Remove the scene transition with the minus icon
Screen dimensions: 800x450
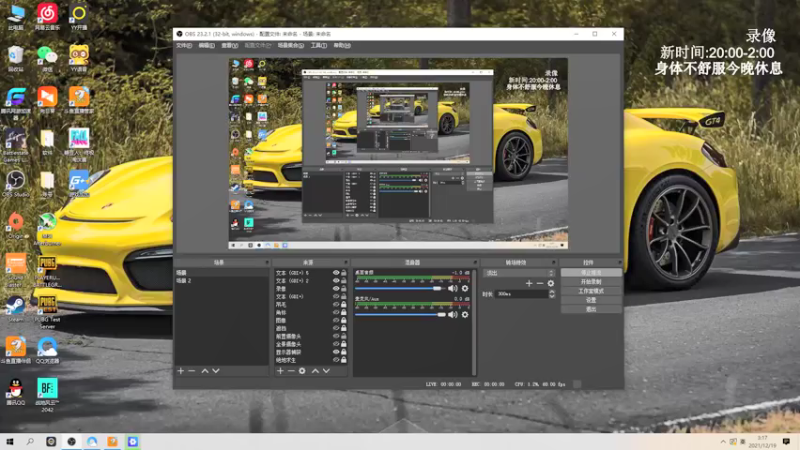[x=540, y=283]
